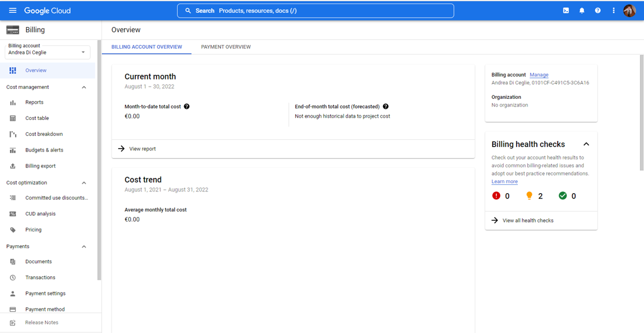Select Budgets & alerts in sidebar

tap(44, 150)
